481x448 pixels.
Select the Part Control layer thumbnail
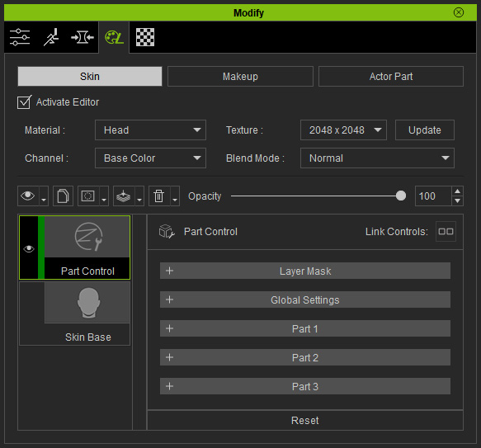tap(87, 237)
